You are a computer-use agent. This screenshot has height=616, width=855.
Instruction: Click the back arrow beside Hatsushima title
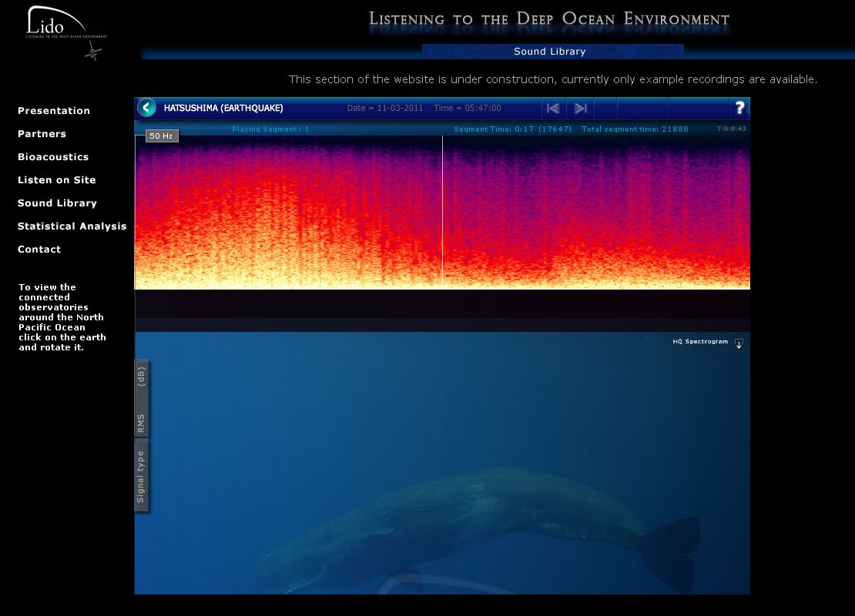tap(146, 108)
